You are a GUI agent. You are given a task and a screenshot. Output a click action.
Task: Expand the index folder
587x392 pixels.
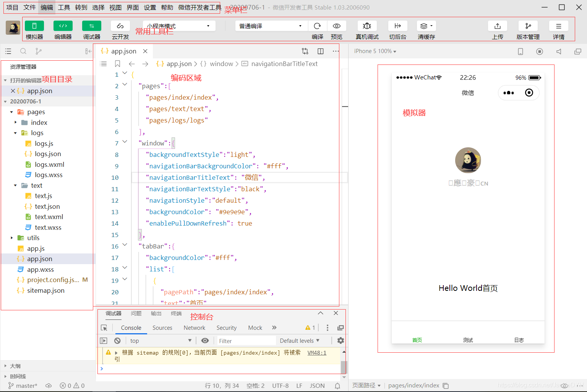point(15,123)
